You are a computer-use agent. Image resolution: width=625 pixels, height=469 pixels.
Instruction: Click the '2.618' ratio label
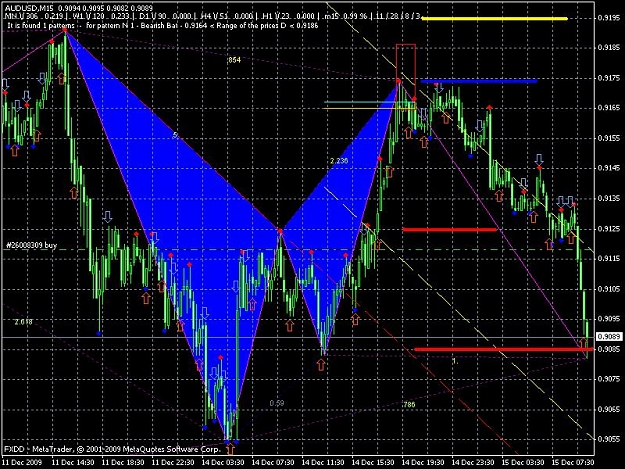(24, 322)
